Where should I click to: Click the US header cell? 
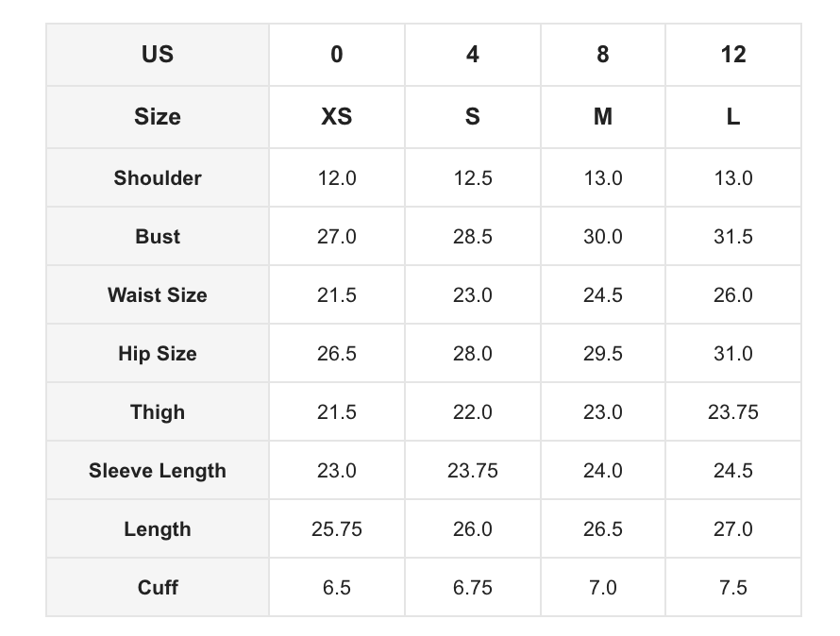[x=158, y=54]
